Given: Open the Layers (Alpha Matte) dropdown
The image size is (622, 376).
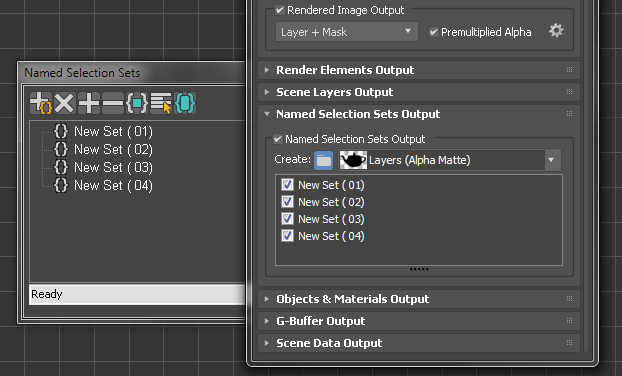Looking at the screenshot, I should coord(449,160).
